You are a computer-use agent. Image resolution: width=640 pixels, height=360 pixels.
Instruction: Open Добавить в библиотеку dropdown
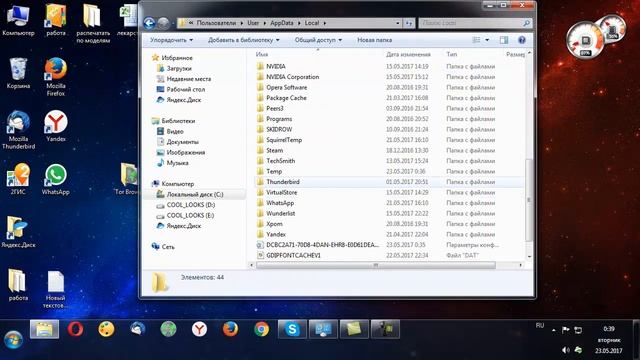pyautogui.click(x=244, y=40)
